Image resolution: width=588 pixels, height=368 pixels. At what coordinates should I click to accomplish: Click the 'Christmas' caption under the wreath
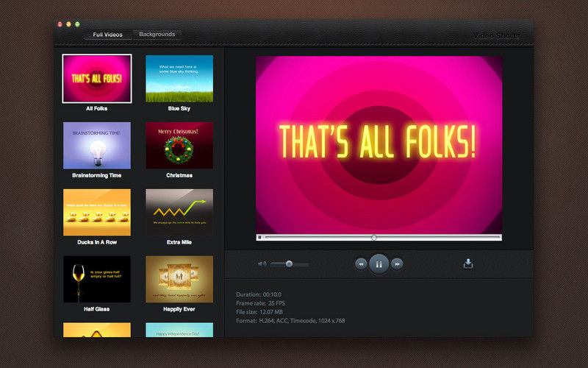[x=179, y=175]
